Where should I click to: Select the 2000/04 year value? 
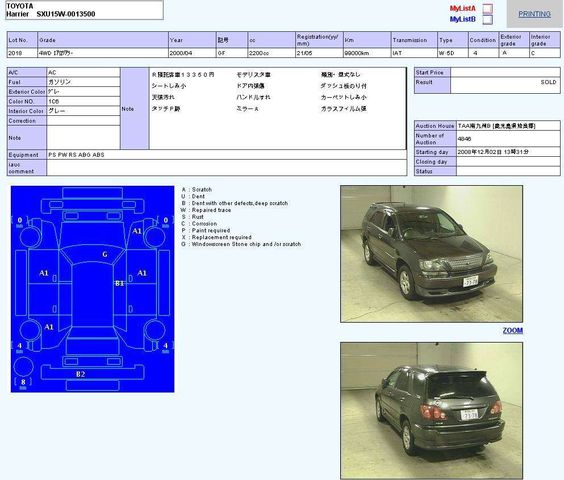(x=181, y=53)
